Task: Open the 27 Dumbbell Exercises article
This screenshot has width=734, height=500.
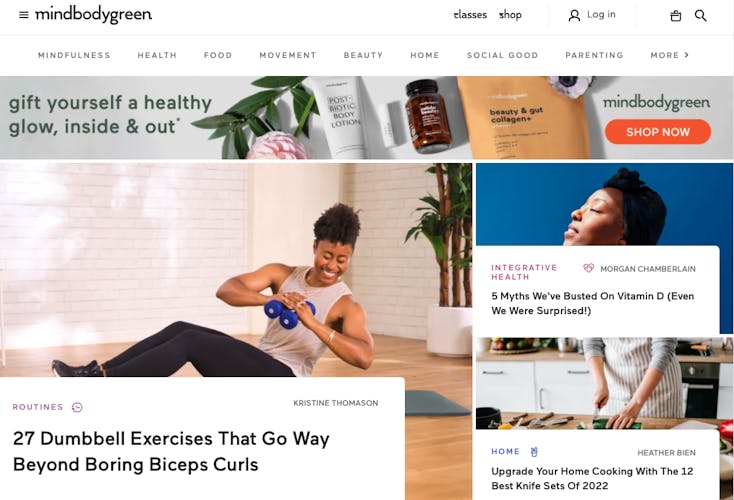Action: [171, 451]
